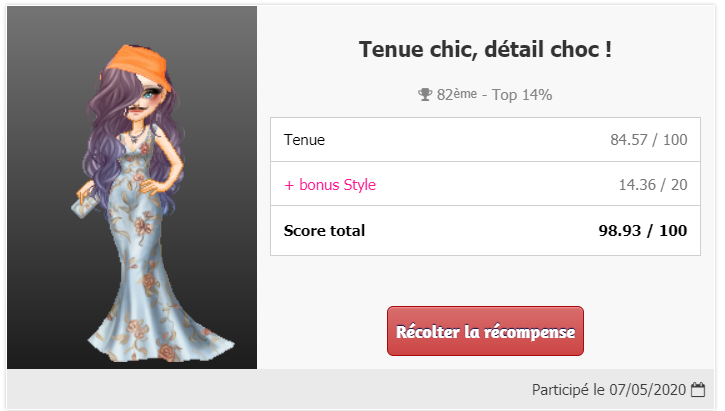Select the avatar outfit thumbnail
Image resolution: width=725 pixels, height=411 pixels.
point(132,187)
